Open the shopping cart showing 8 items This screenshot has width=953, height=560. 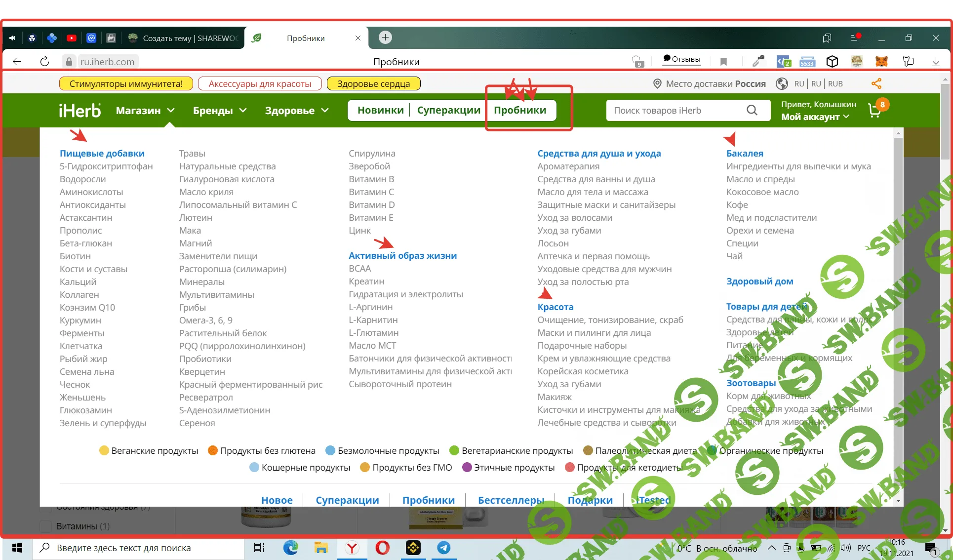pos(875,111)
